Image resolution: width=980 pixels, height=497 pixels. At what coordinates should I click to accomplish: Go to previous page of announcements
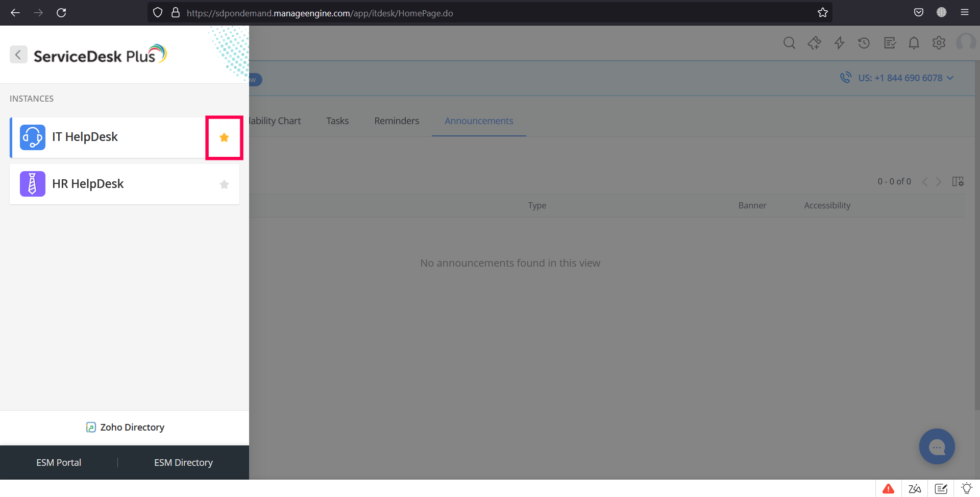click(x=925, y=182)
